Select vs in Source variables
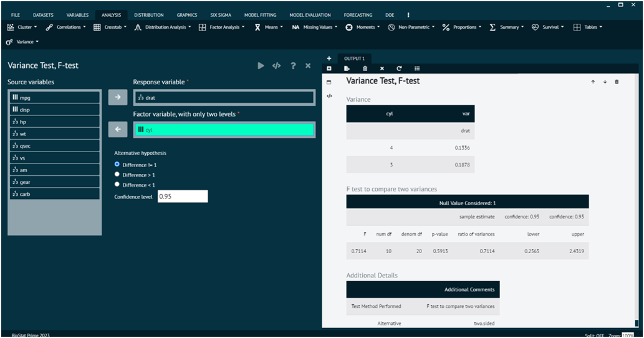The width and height of the screenshot is (644, 338). 55,158
